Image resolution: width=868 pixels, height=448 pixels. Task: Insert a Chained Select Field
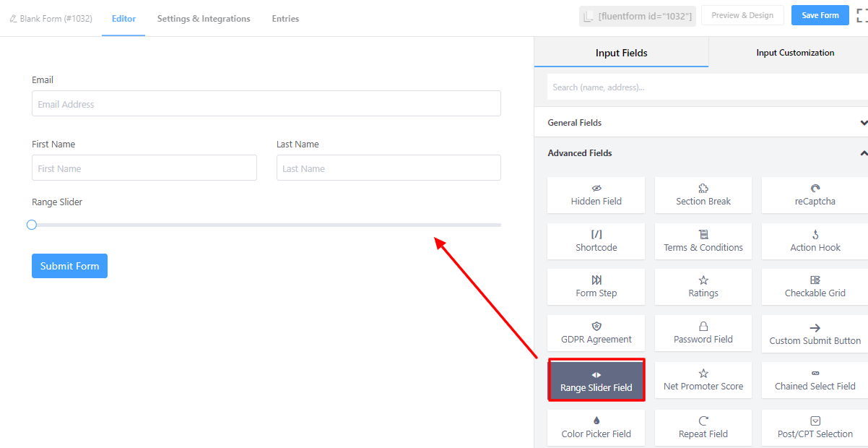[815, 380]
